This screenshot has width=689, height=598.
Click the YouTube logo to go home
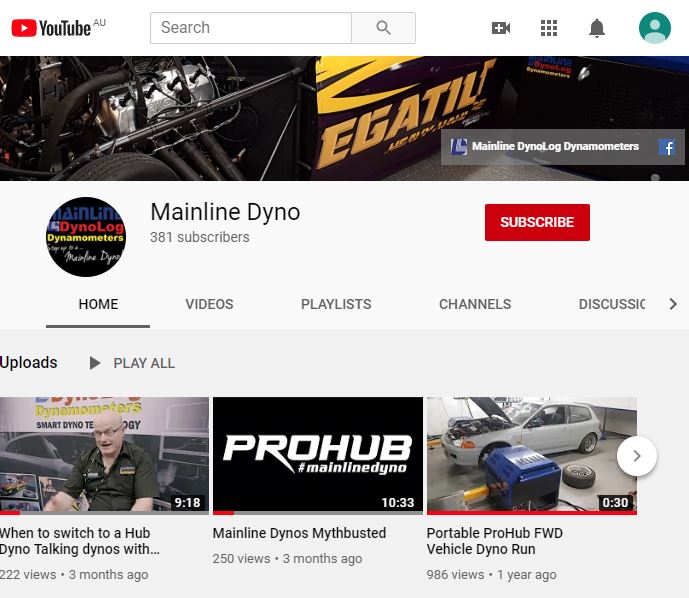[52, 28]
